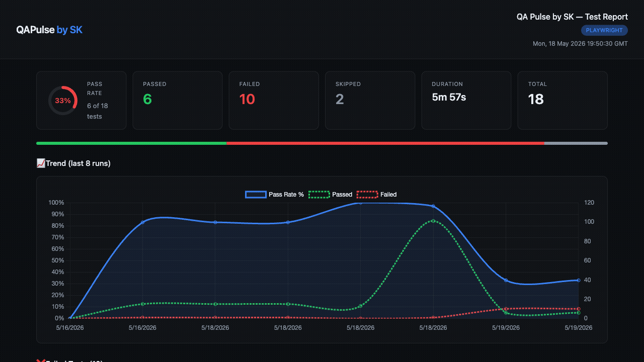Click the QAPulse by SK logo
This screenshot has width=644, height=362.
pyautogui.click(x=49, y=29)
